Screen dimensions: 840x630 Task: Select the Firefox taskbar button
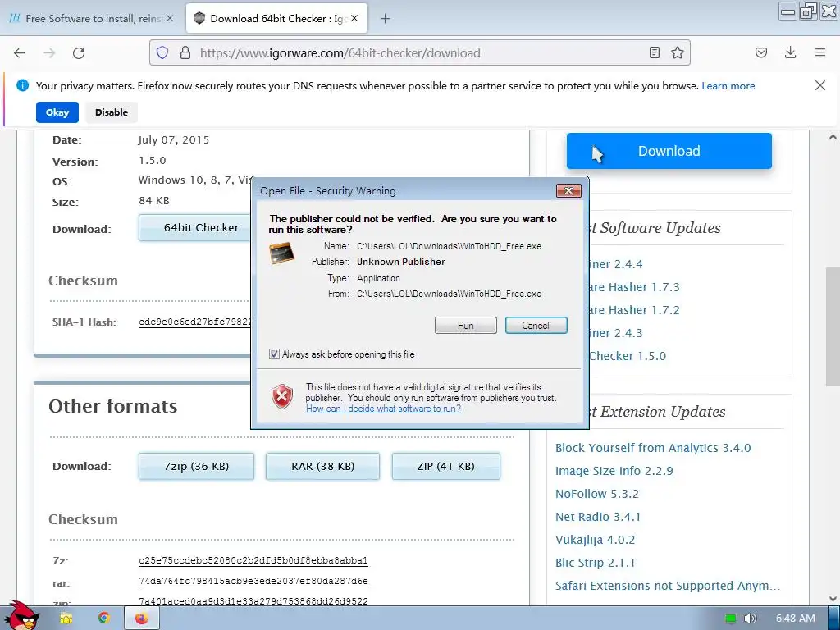(141, 619)
